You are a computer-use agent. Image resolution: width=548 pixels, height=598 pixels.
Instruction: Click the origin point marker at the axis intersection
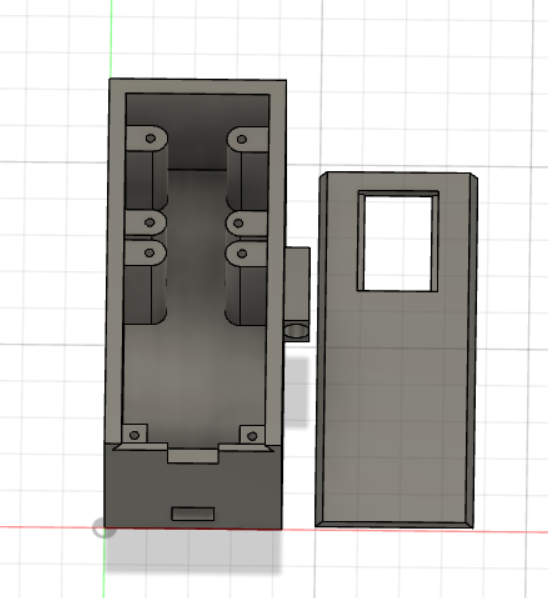point(104,529)
